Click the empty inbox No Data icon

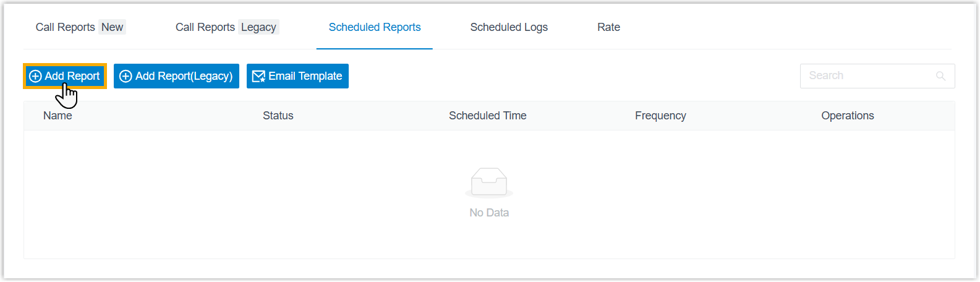(489, 182)
